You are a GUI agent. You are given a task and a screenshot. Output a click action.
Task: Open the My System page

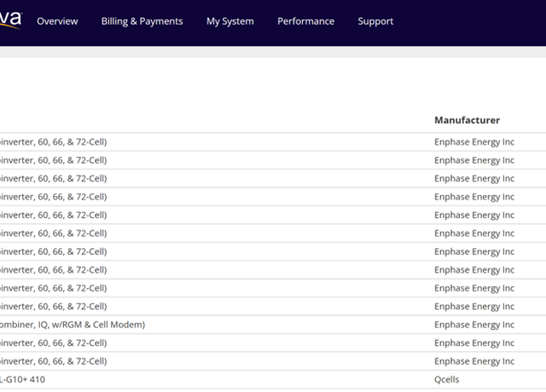[x=230, y=21]
